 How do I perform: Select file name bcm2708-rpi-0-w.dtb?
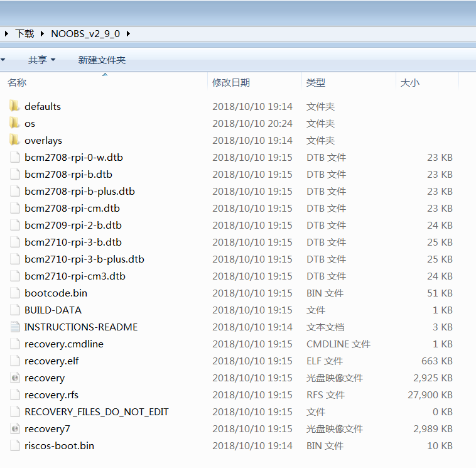(73, 157)
